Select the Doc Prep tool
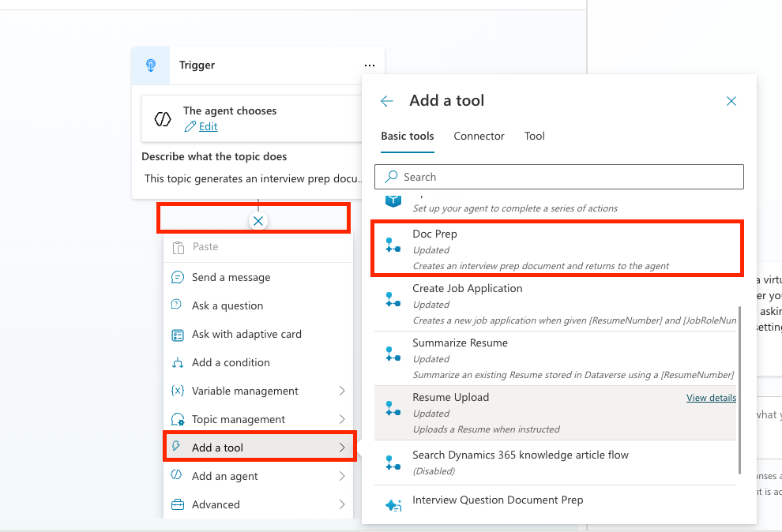This screenshot has height=532, width=782. (557, 249)
